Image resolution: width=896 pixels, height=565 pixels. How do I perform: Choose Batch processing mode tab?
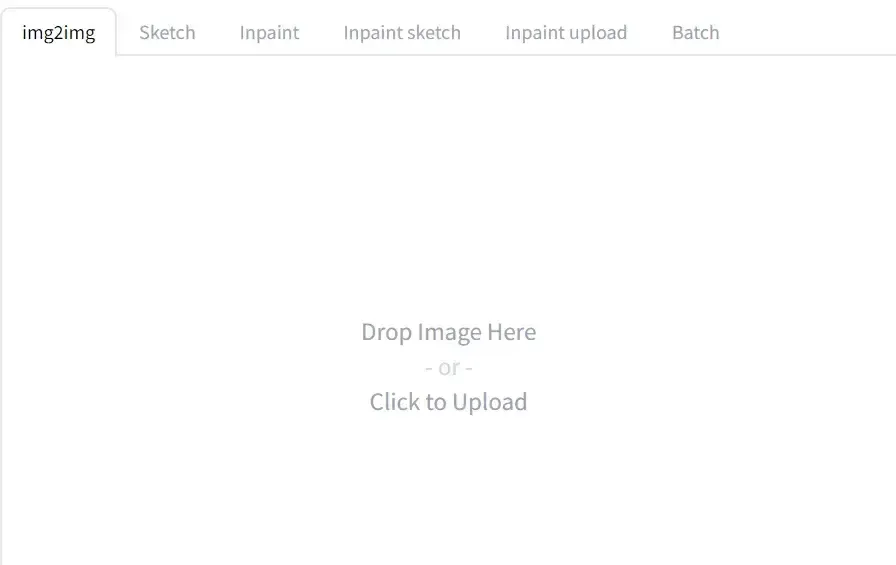coord(695,33)
